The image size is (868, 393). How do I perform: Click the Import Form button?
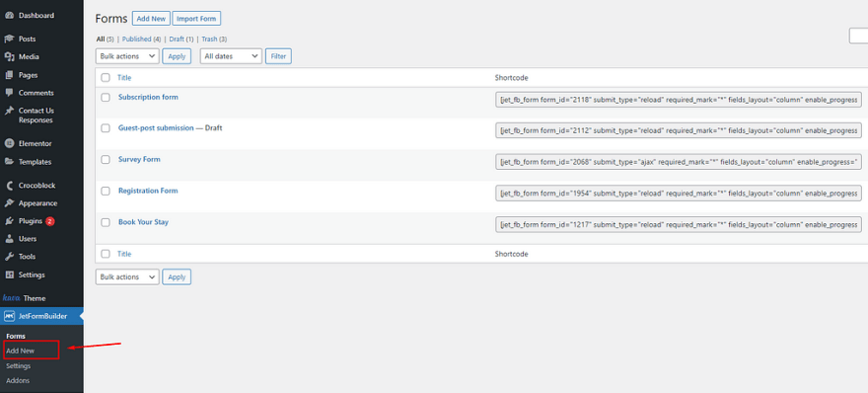point(196,19)
